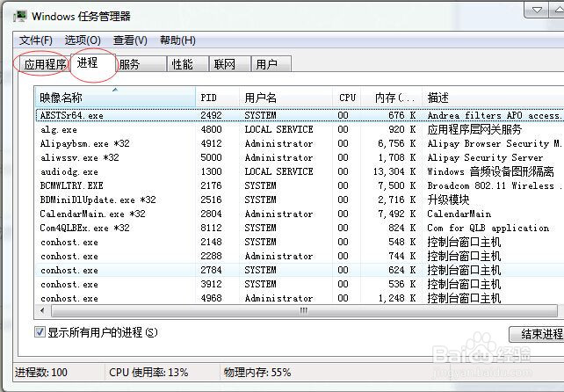
Task: Select conhost.exe with PID 4968
Action: point(300,298)
